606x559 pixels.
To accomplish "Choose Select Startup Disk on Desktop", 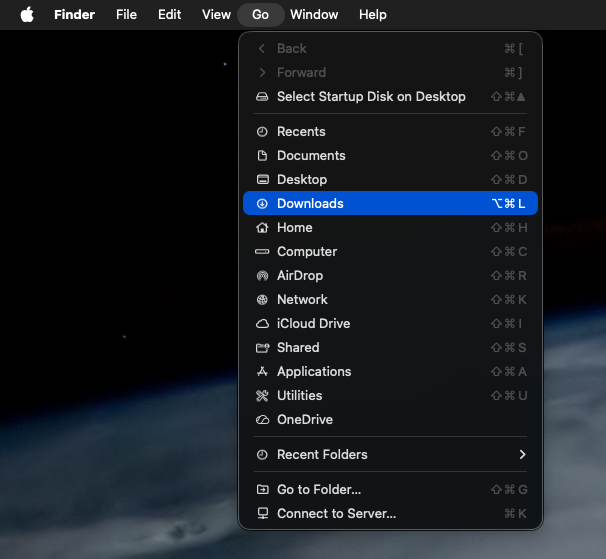I will click(390, 97).
